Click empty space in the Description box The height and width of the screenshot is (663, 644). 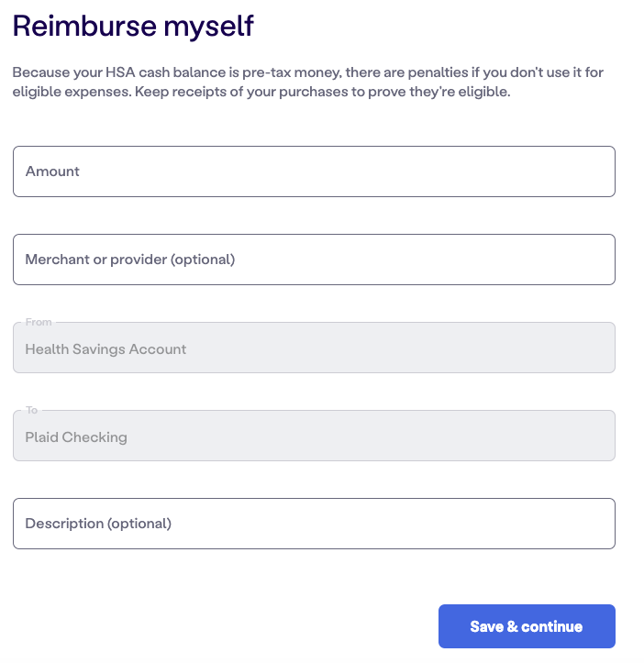pos(394,524)
